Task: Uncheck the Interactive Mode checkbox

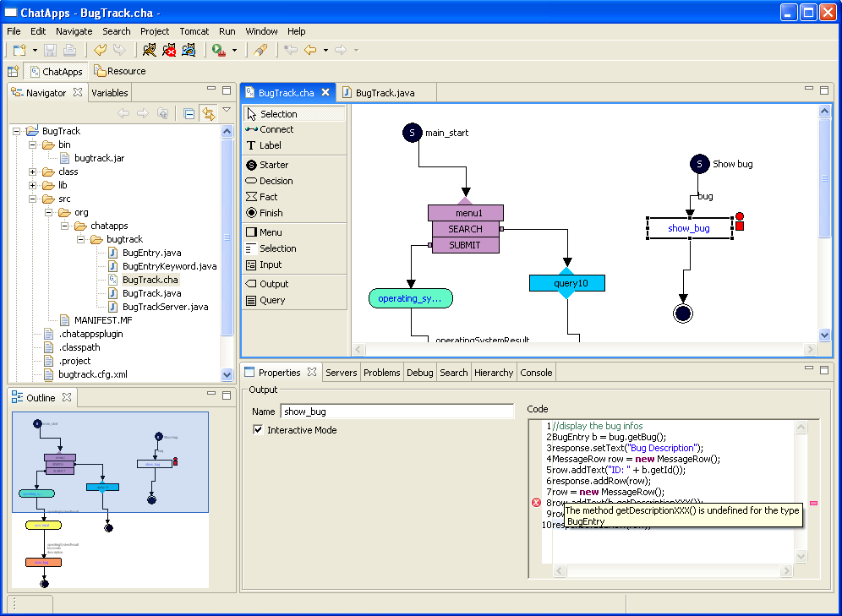Action: coord(259,430)
